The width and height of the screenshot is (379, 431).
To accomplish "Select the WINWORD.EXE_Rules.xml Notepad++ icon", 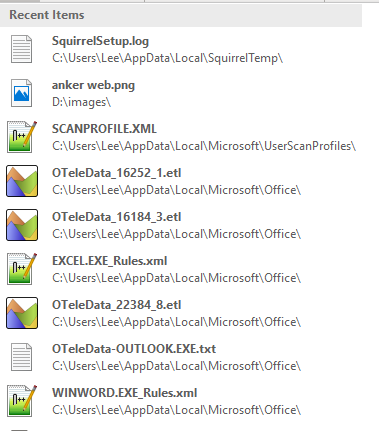I will point(22,401).
